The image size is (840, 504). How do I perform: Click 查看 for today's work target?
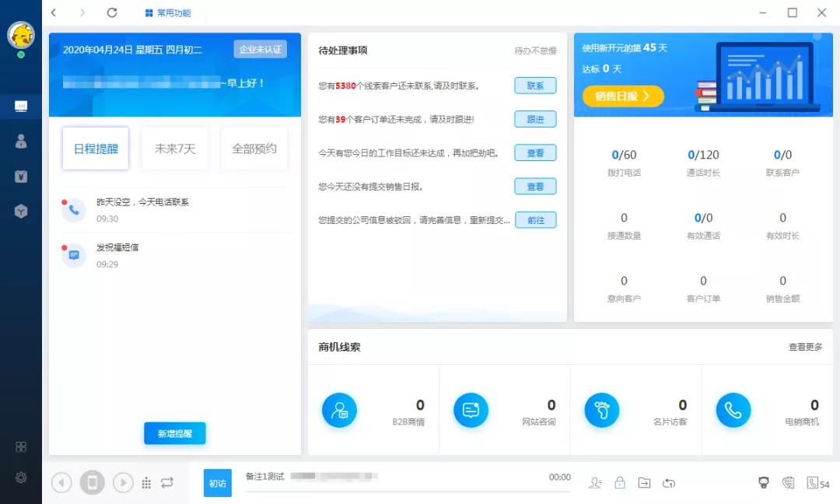click(535, 152)
